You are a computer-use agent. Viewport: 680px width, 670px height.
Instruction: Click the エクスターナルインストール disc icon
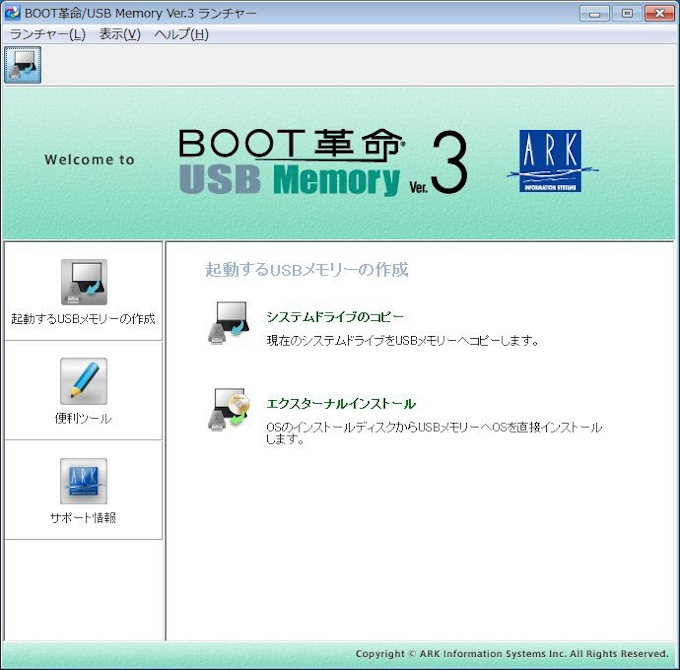tap(227, 410)
